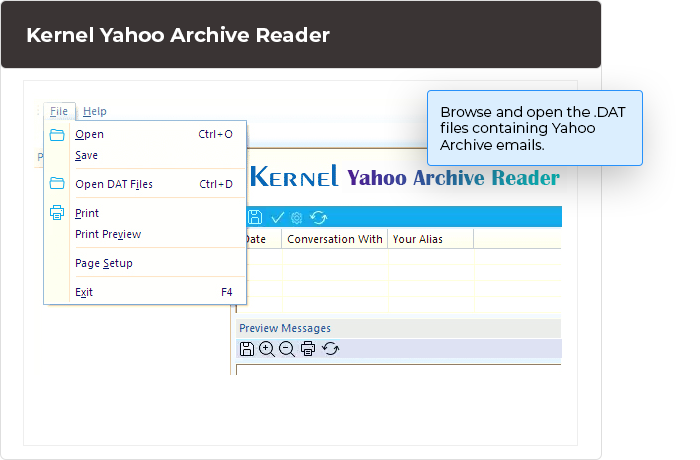Choose Print Preview menu entry
Viewport: 700px width, 460px height.
(x=146, y=234)
